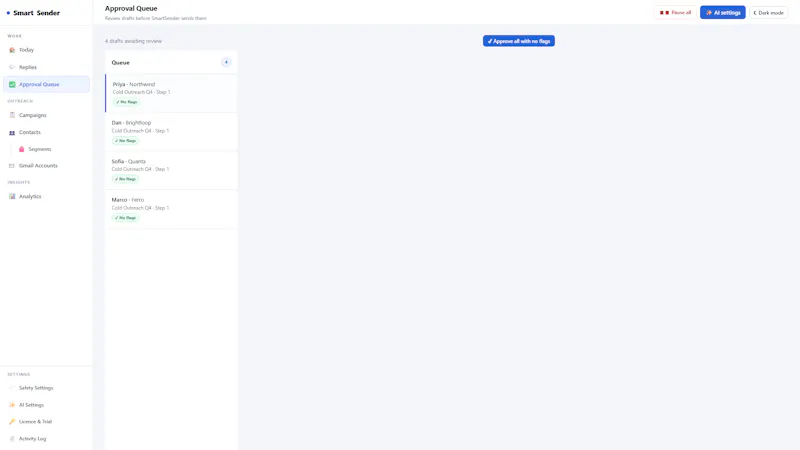Click the Approval Queue page title
The width and height of the screenshot is (800, 450).
pos(131,8)
